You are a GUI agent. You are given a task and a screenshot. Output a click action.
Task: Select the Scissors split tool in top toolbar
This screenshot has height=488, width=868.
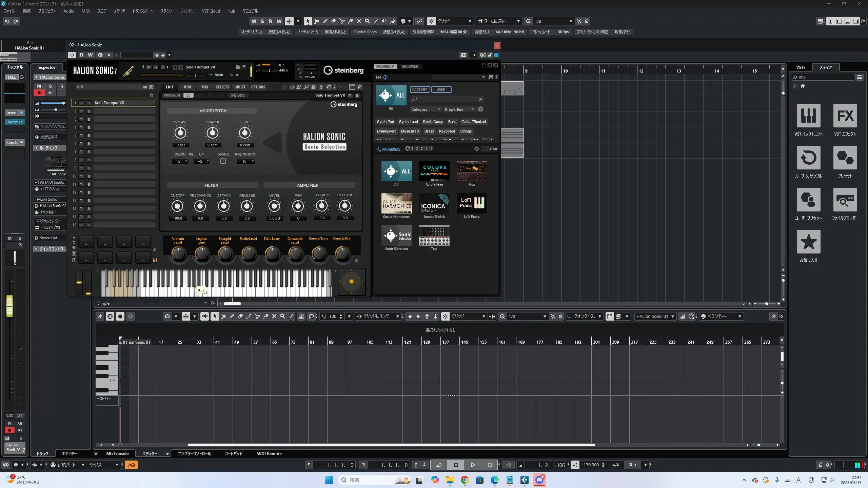(342, 21)
